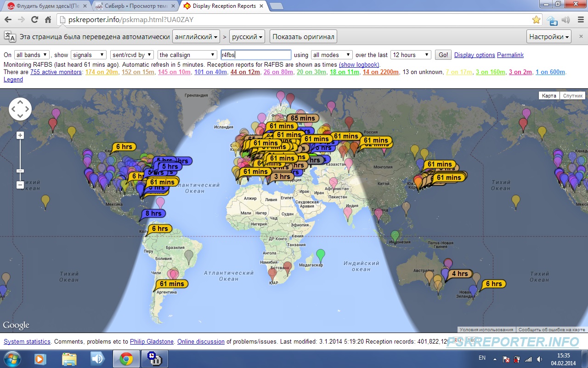Click the map zoom in plus button
The image size is (588, 368).
pyautogui.click(x=20, y=135)
